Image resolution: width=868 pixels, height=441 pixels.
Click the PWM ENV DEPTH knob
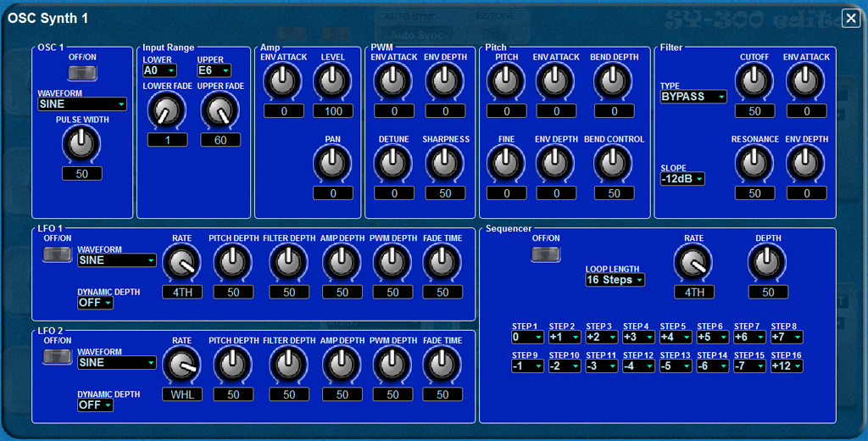(x=444, y=81)
